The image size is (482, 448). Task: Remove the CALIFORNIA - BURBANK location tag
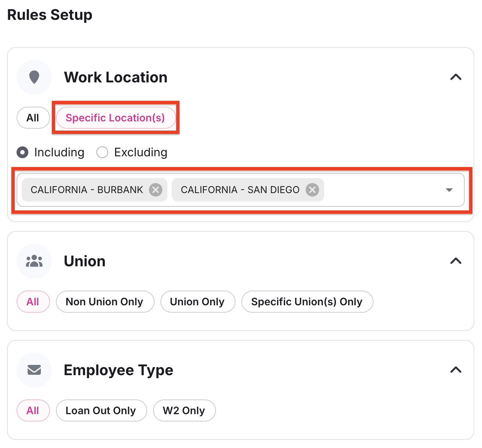(x=156, y=190)
